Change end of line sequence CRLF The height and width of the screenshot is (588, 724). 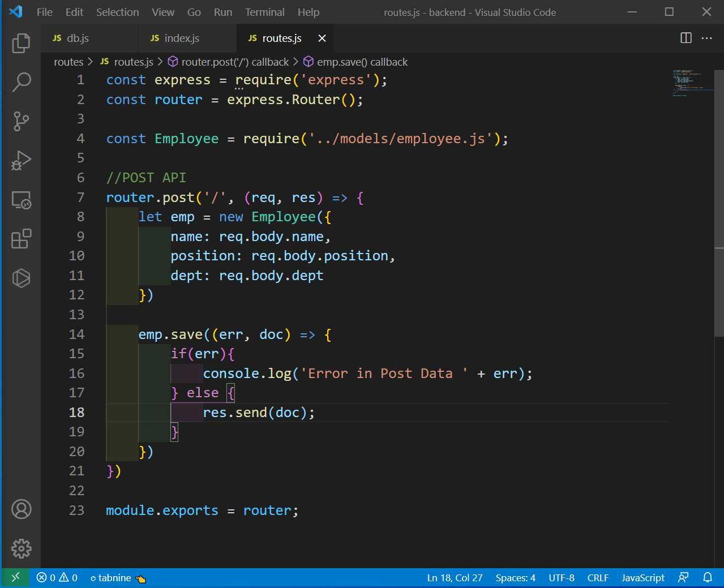598,578
